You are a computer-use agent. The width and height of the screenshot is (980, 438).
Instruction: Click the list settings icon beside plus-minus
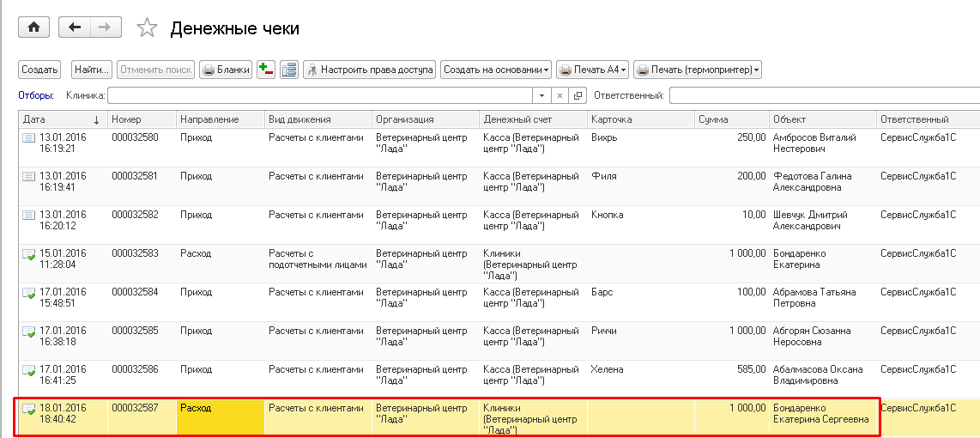coord(288,70)
